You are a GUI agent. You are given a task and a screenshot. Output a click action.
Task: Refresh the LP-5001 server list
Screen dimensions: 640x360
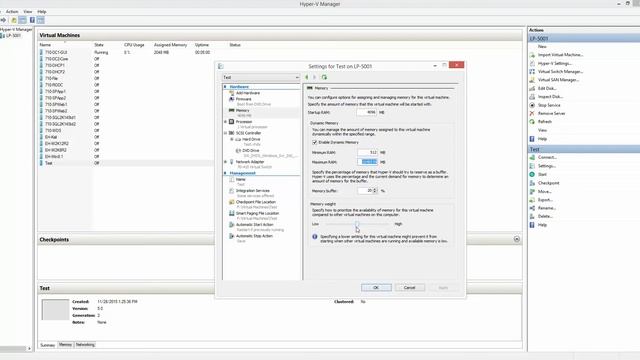point(544,122)
